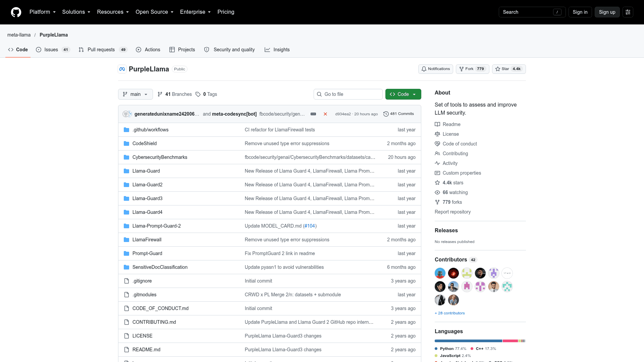Click the top Search input box
This screenshot has width=644, height=362.
pyautogui.click(x=532, y=12)
